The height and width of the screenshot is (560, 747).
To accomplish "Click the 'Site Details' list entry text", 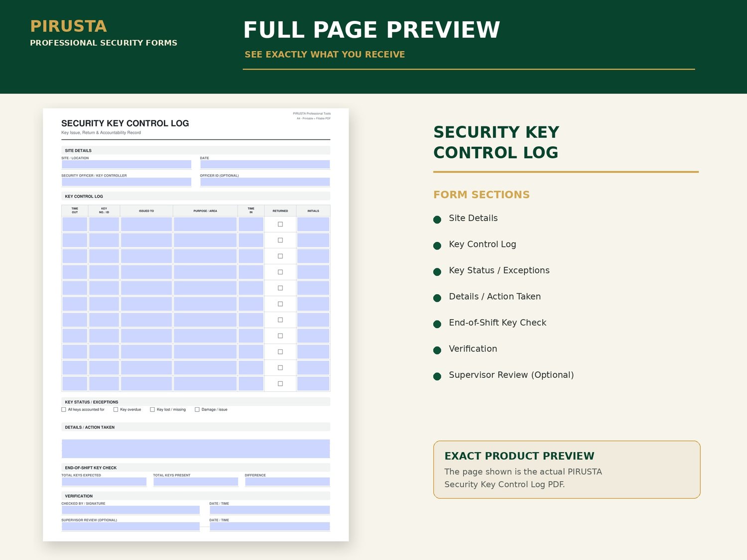I will (473, 218).
